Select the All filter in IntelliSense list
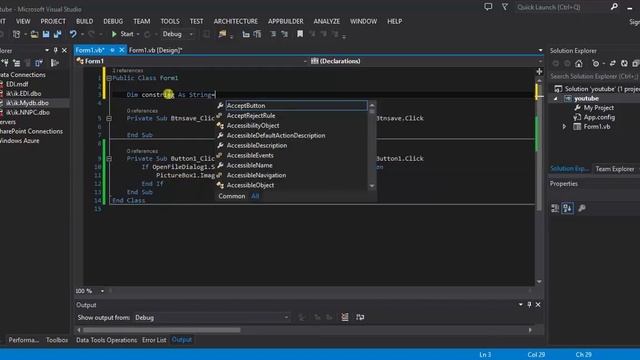640x360 pixels. tap(255, 196)
